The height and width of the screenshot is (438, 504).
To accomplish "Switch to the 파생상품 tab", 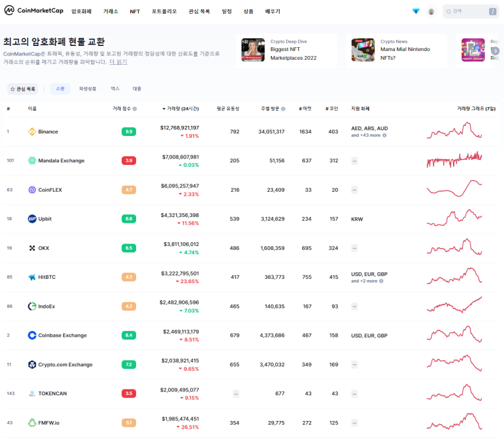I will coord(88,89).
